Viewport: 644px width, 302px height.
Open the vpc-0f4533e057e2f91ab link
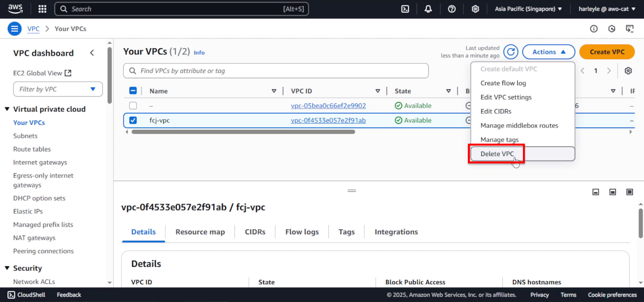tap(328, 120)
